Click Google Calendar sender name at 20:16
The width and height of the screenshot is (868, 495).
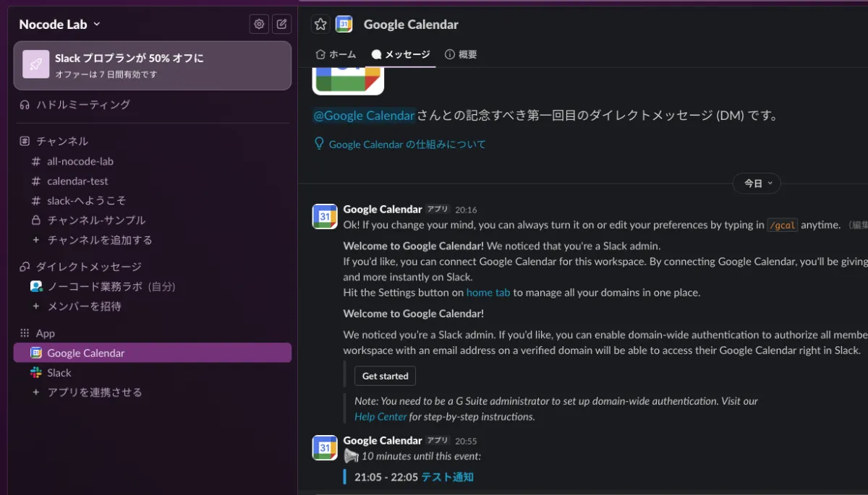click(x=383, y=209)
